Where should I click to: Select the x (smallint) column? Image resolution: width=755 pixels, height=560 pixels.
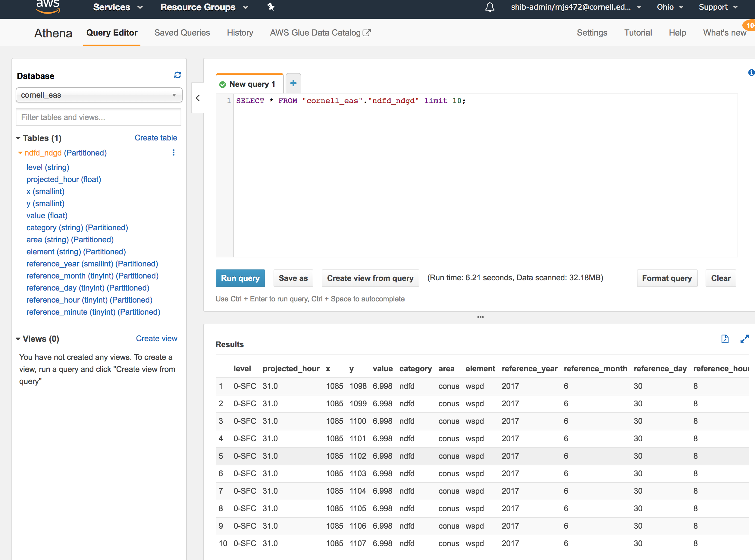pyautogui.click(x=45, y=191)
